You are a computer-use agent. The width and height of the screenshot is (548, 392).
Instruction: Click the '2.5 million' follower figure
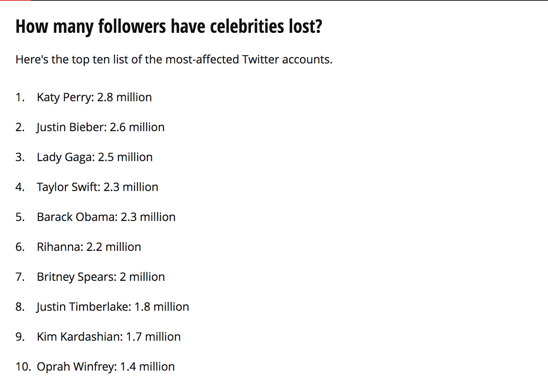[x=126, y=157]
